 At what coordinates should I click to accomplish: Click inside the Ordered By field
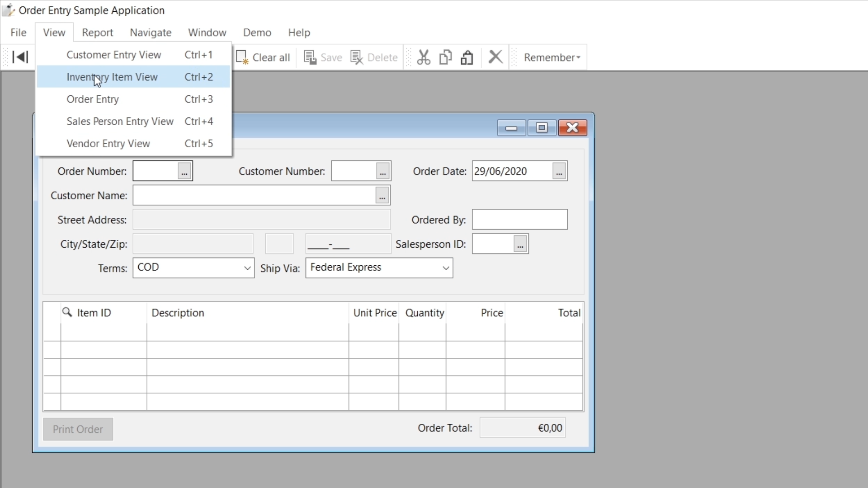(519, 220)
